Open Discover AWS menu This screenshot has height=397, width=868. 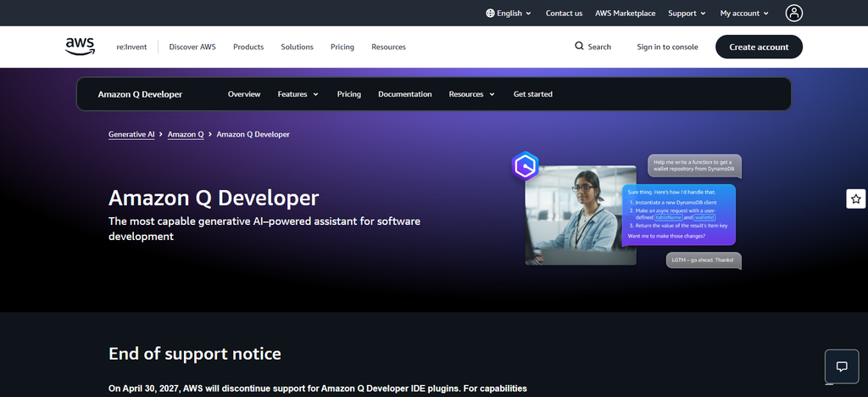pos(192,47)
